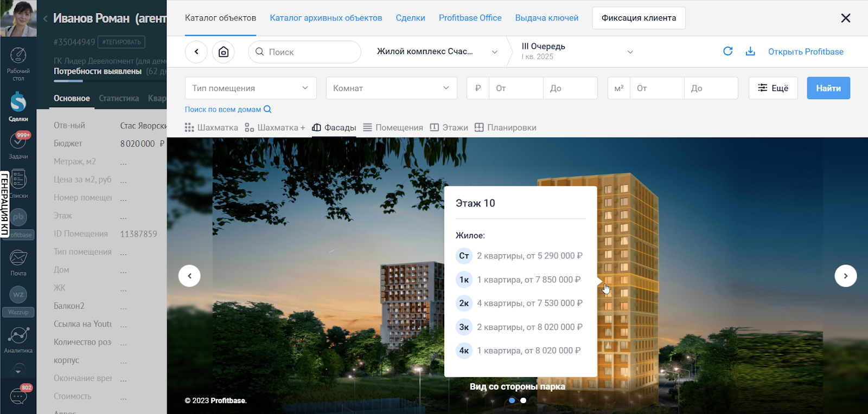Select second image pagination dot
This screenshot has width=868, height=414.
(x=523, y=400)
